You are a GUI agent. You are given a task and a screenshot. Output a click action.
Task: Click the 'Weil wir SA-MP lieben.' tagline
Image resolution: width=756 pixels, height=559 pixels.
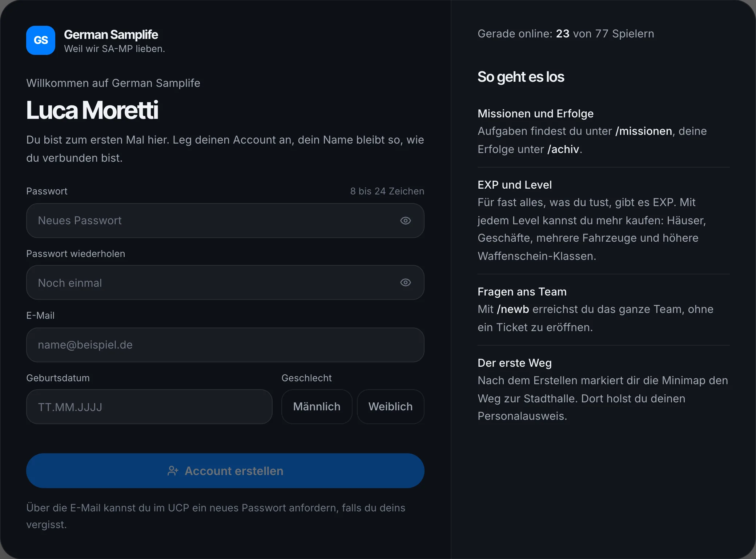point(114,49)
